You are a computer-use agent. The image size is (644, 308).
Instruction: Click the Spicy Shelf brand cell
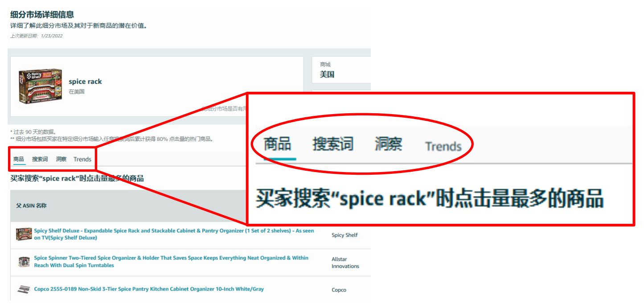click(x=345, y=235)
